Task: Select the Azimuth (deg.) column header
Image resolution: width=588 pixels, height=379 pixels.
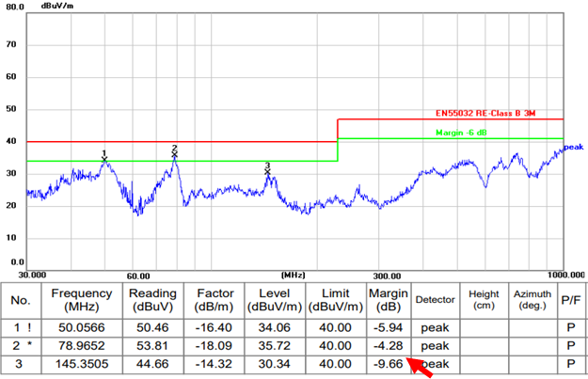Action: (532, 300)
